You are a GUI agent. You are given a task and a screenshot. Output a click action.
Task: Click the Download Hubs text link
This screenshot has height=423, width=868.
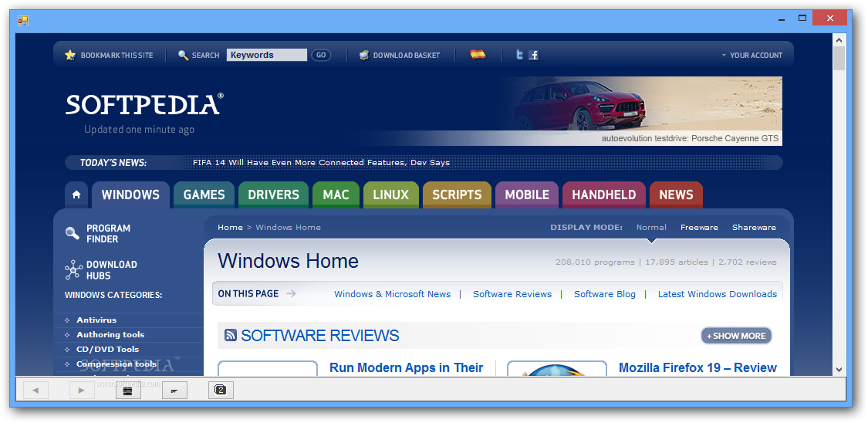[111, 270]
